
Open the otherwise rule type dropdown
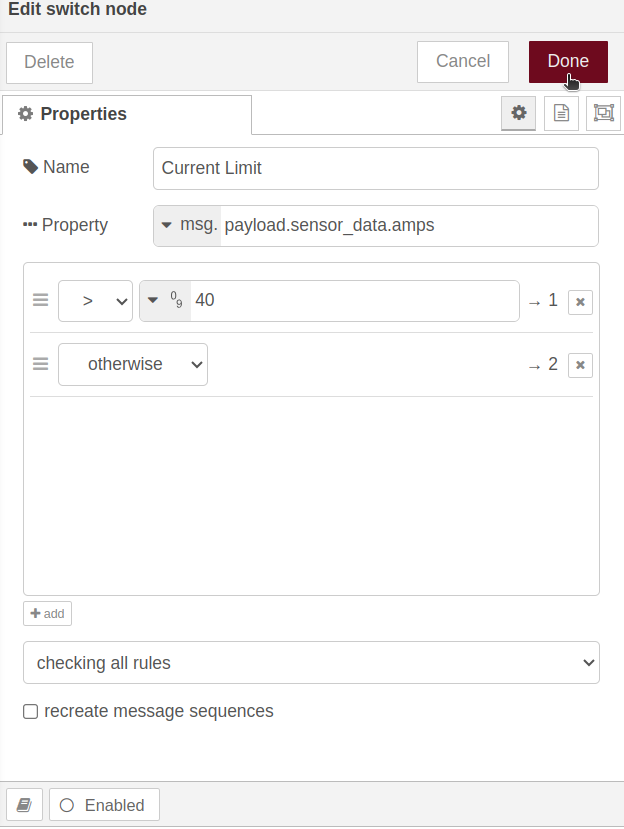(x=133, y=364)
